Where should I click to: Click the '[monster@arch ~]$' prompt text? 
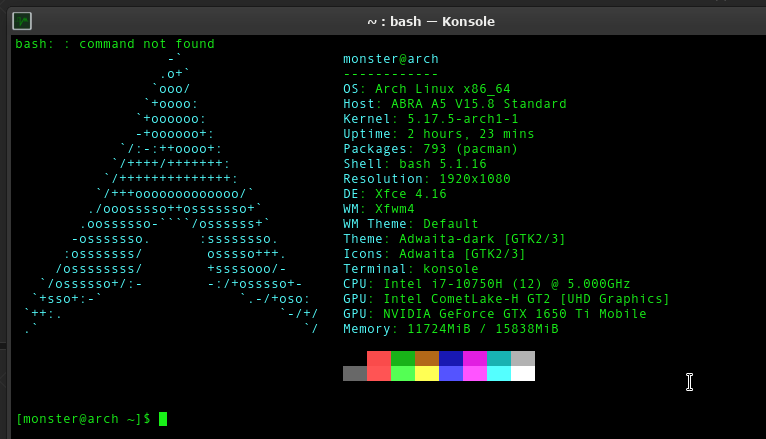point(83,419)
